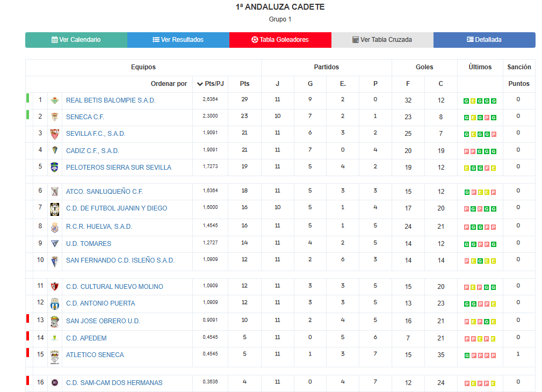Click Atletico Seneca green G result
542x392 pixels.
coord(467,355)
